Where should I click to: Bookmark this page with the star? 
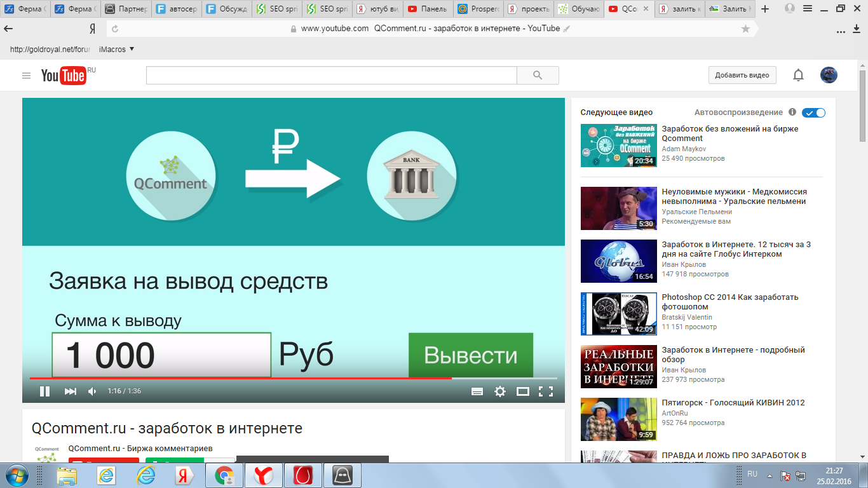tap(745, 29)
